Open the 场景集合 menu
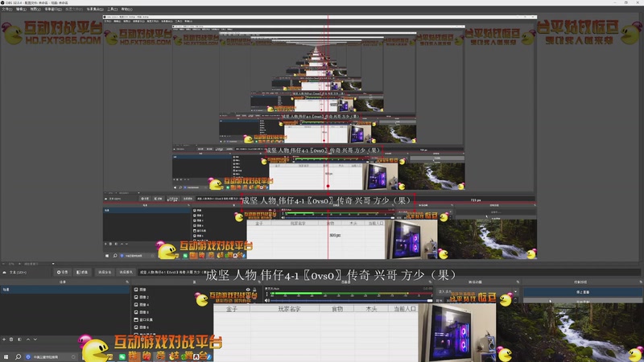This screenshot has width=644, height=362. tap(95, 9)
